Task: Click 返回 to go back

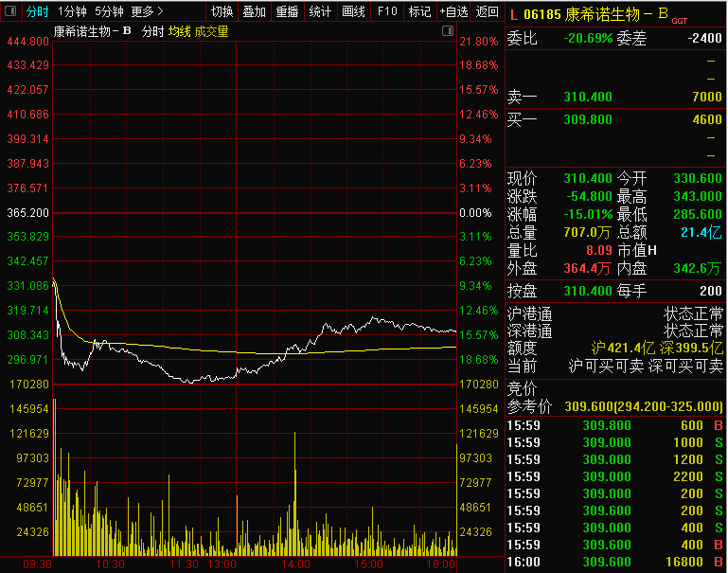Action: pos(487,12)
